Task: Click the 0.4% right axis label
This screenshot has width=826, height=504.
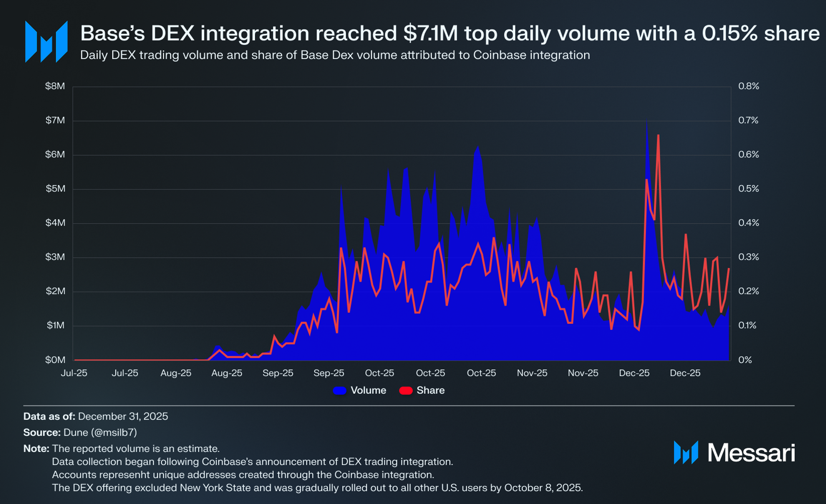Action: [748, 223]
